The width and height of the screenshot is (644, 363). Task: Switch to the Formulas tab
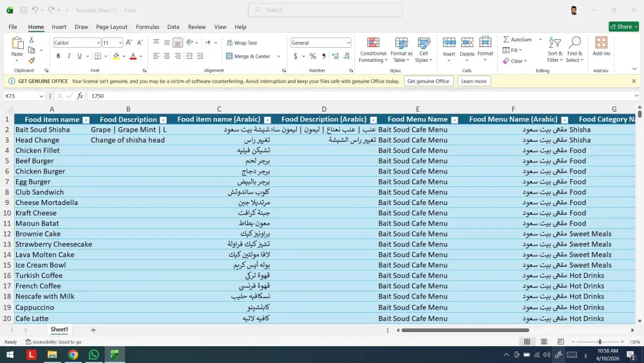tap(147, 26)
